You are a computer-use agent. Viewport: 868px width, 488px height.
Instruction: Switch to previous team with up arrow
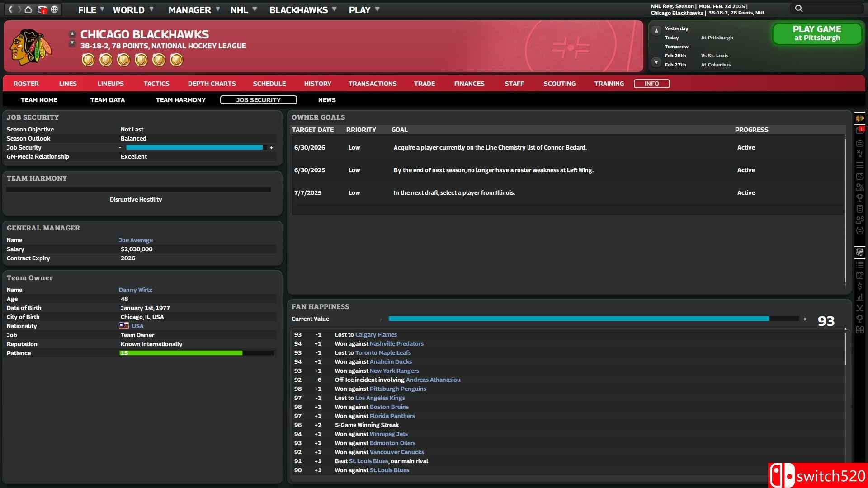(x=72, y=34)
